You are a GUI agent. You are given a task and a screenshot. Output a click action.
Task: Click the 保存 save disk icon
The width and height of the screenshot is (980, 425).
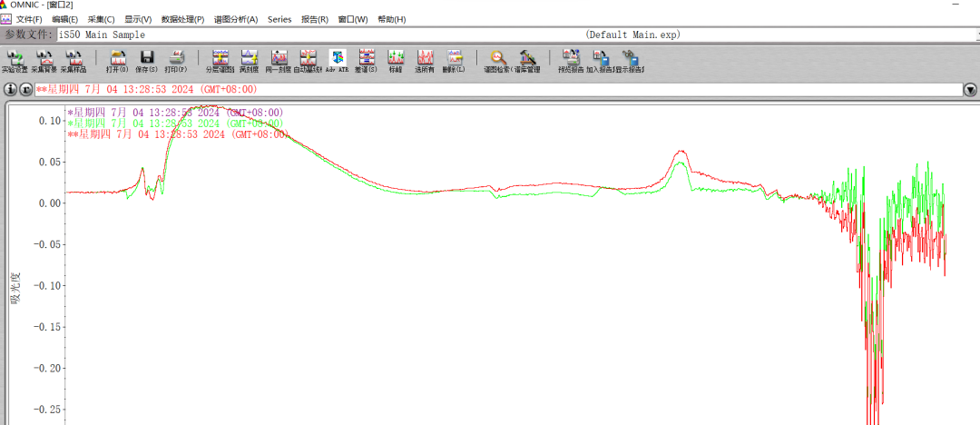[x=146, y=61]
